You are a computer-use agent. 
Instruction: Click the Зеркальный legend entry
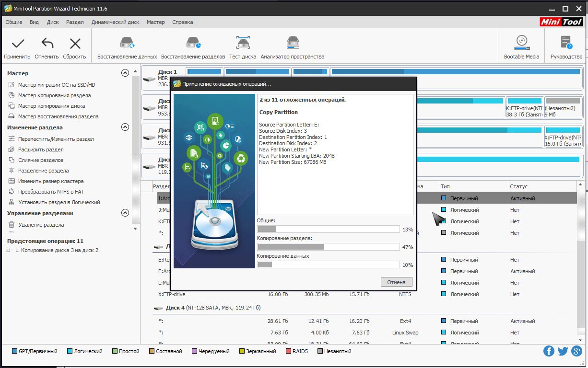coord(258,351)
